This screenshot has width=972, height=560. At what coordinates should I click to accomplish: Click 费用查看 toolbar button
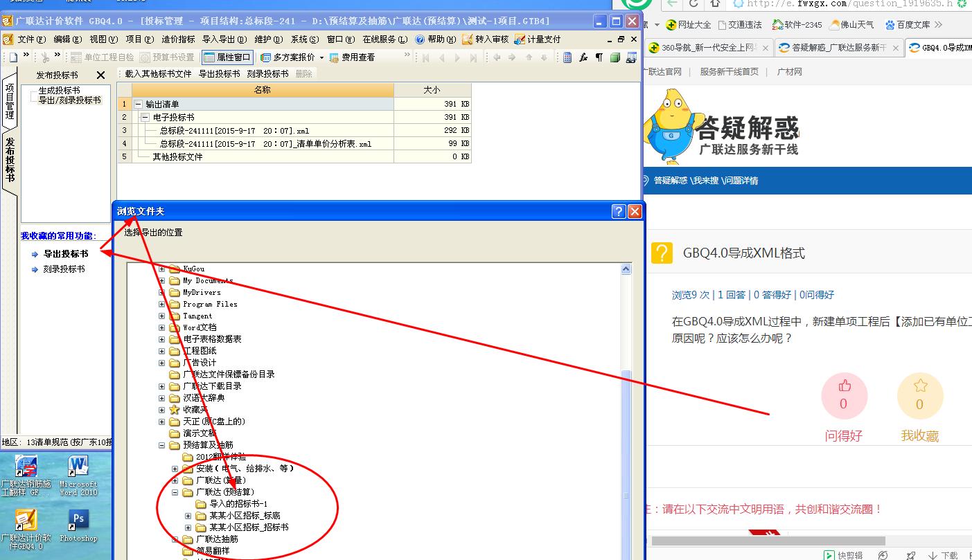(x=352, y=57)
